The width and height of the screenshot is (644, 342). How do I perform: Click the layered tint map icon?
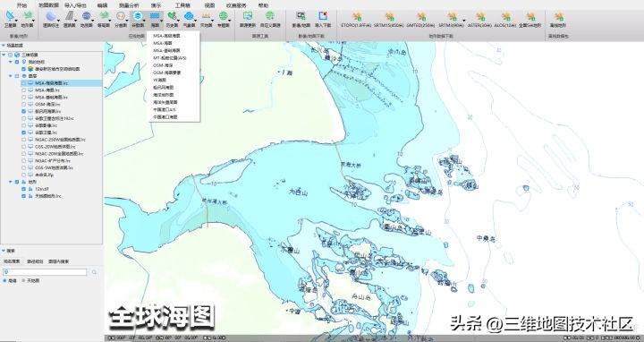point(121,16)
